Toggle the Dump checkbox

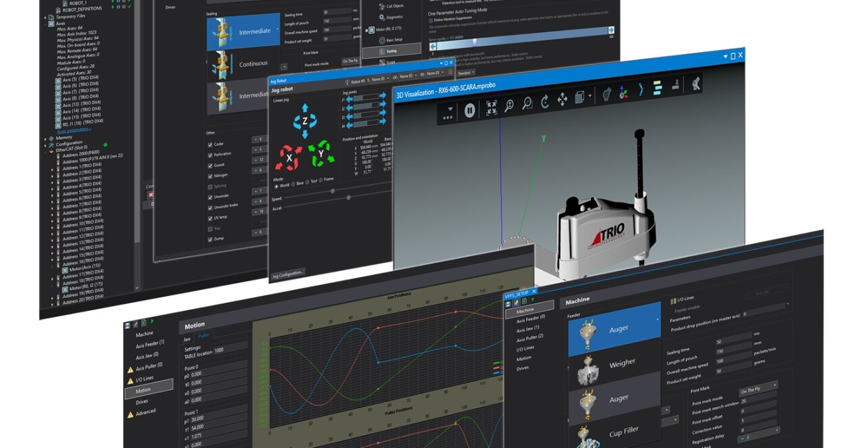(210, 239)
